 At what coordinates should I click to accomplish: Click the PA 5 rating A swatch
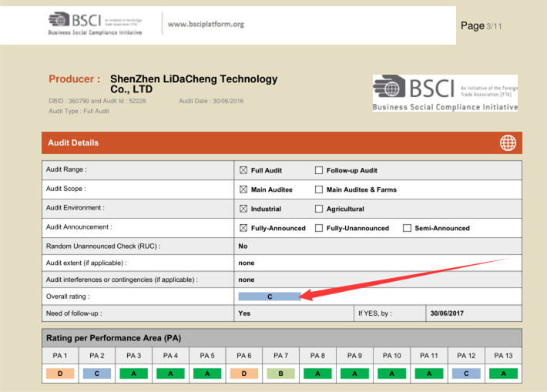207,374
